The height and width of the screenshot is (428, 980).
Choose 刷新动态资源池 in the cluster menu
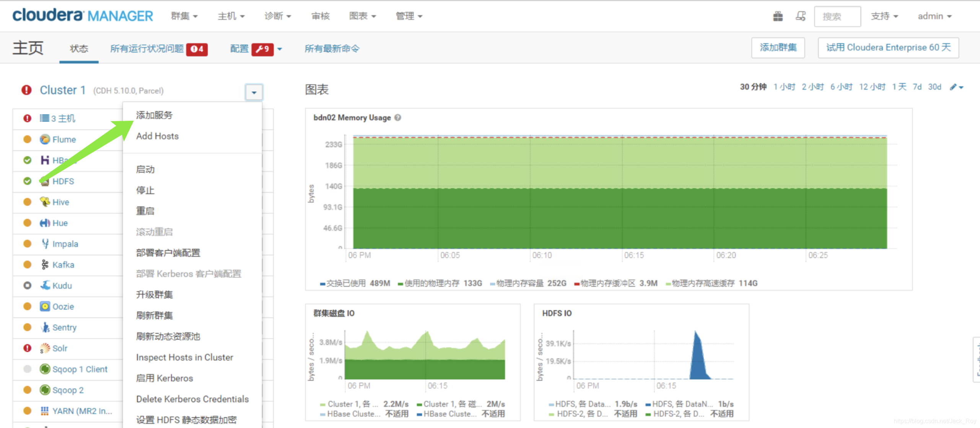click(x=168, y=336)
